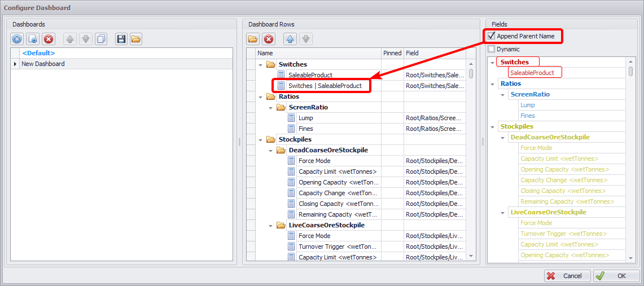Click the duplicate dashboard pages icon
The height and width of the screenshot is (286, 644).
coord(101,39)
